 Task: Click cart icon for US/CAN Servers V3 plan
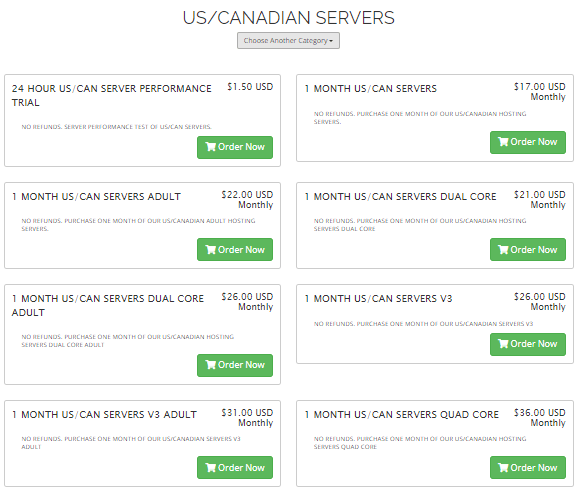pos(503,344)
